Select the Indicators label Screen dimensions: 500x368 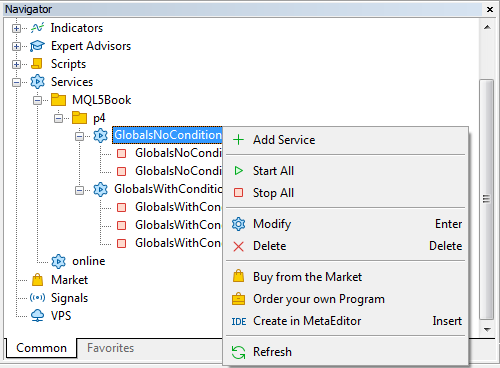77,28
